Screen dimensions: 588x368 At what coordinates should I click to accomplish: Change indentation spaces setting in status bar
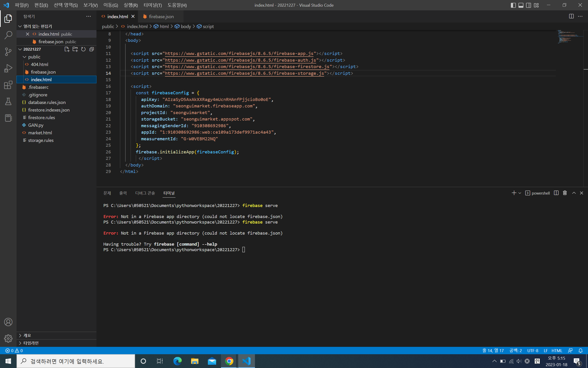tap(515, 351)
